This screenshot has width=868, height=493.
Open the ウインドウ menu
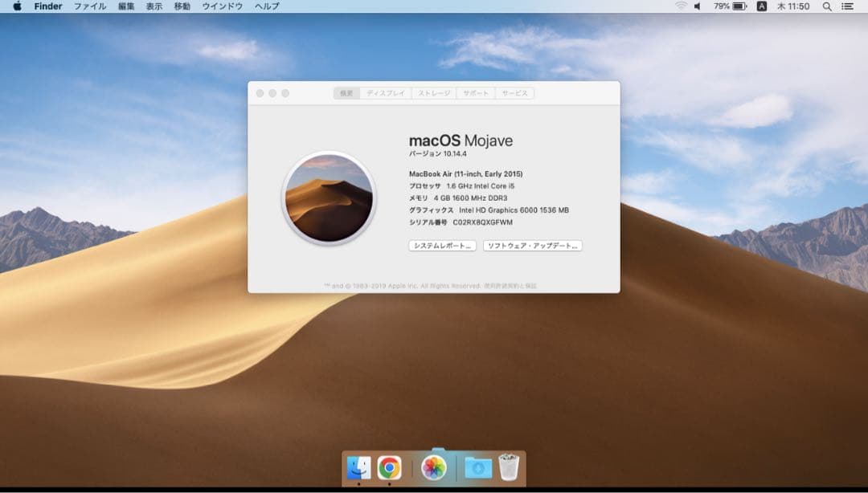coord(223,6)
